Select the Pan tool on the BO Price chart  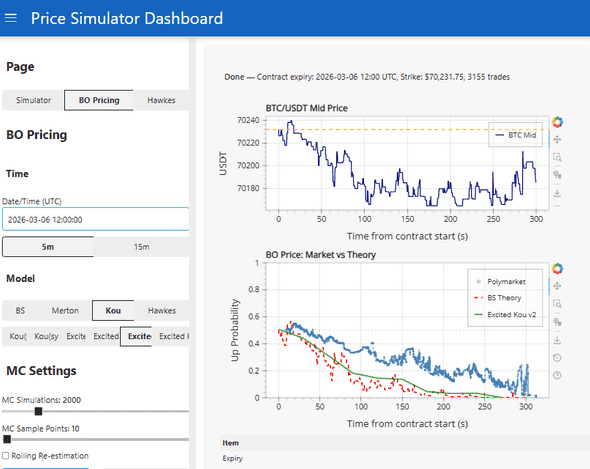coord(557,286)
